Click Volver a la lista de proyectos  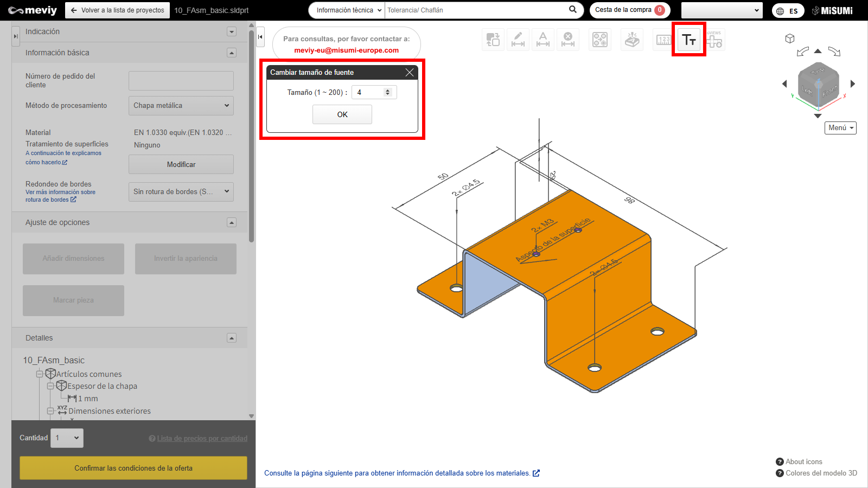117,10
